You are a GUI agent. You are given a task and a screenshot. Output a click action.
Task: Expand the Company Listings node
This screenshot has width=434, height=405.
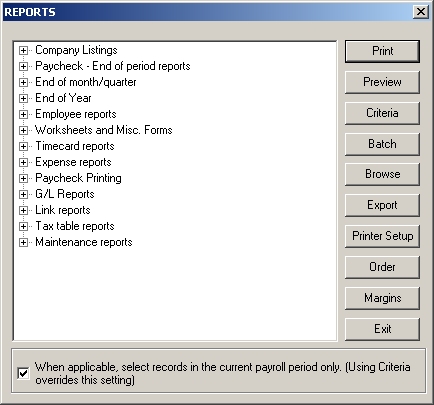23,50
